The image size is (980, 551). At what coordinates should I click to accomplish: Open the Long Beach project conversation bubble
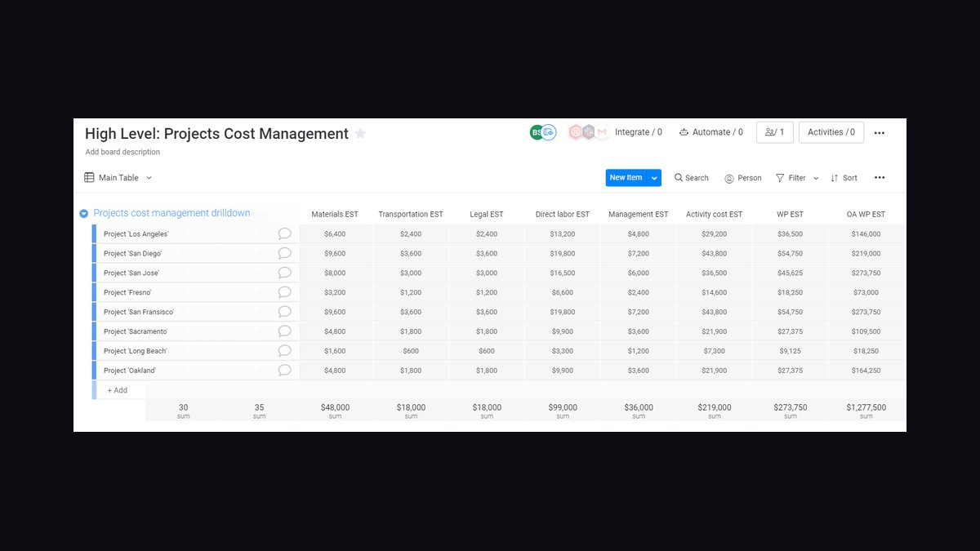(284, 351)
